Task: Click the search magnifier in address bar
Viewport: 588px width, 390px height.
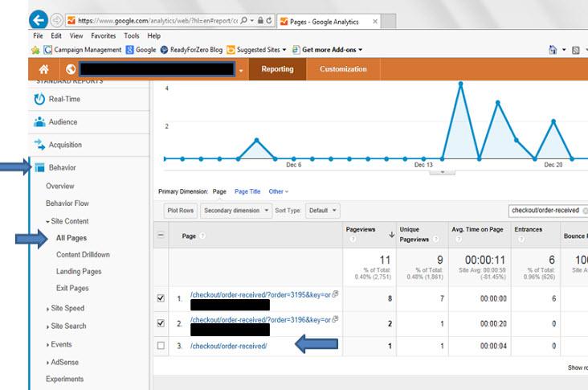Action: point(243,20)
